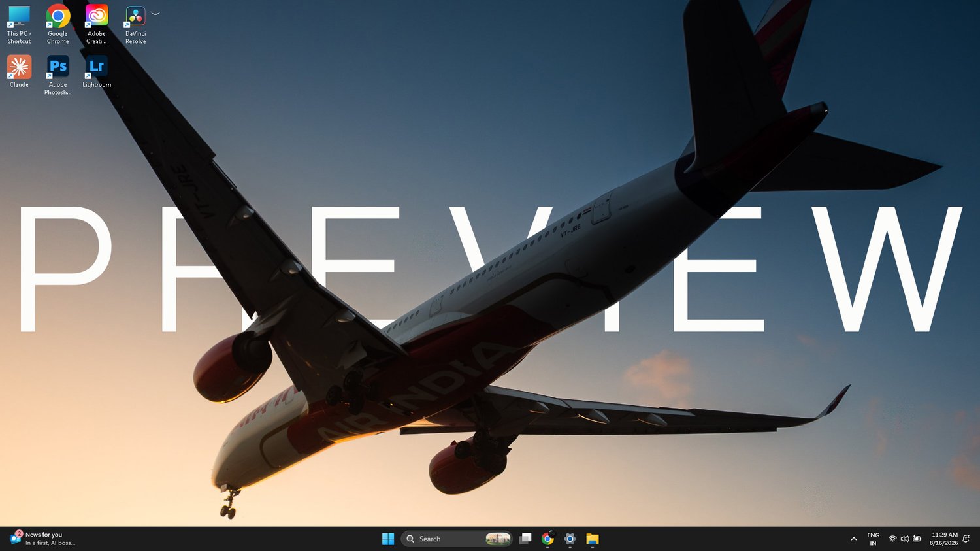
Task: Open Google Chrome from the taskbar
Action: [547, 539]
